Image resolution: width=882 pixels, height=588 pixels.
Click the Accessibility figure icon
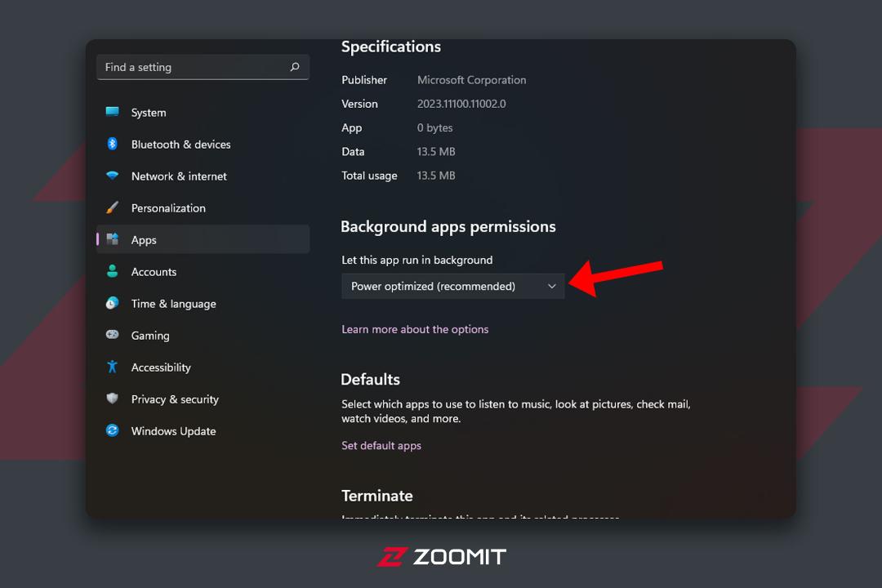113,367
